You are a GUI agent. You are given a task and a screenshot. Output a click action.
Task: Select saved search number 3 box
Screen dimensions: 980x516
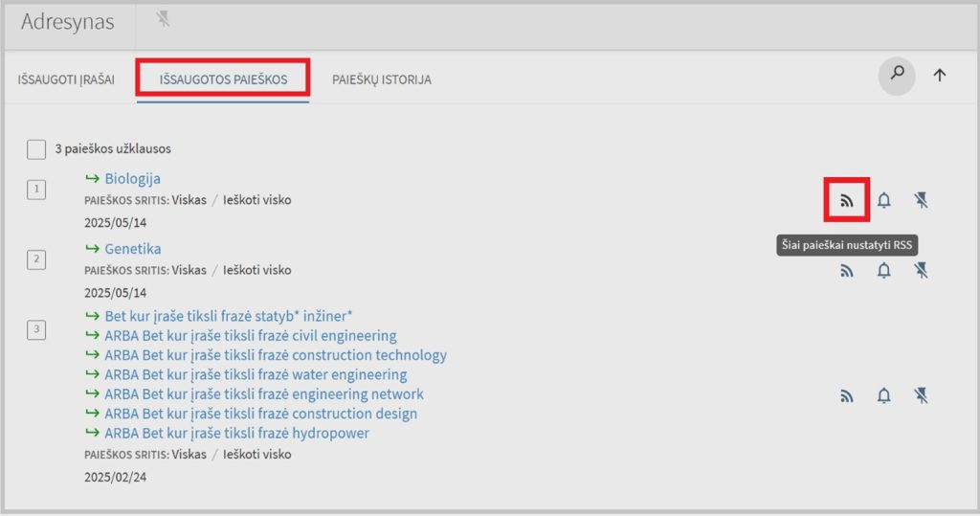coord(36,330)
